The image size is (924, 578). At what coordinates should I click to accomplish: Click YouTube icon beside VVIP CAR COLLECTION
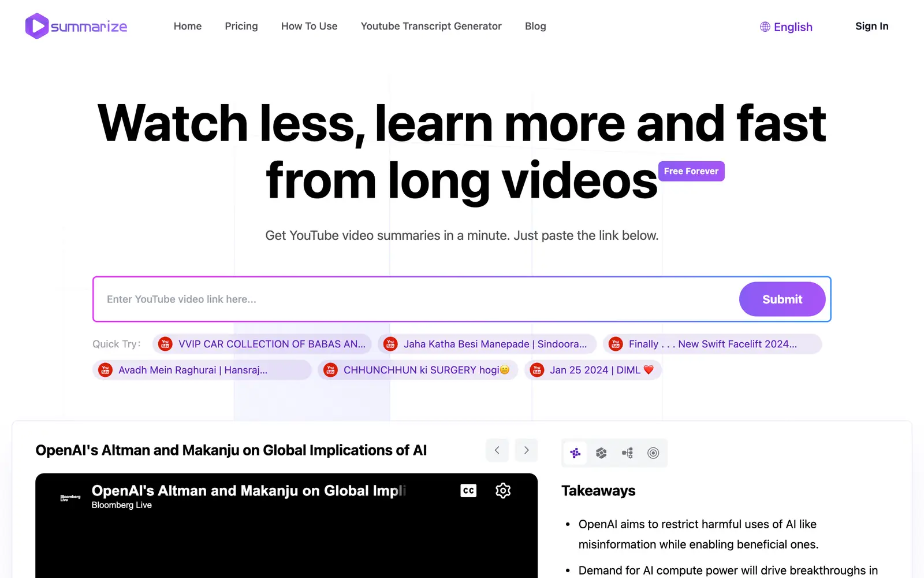pyautogui.click(x=165, y=344)
